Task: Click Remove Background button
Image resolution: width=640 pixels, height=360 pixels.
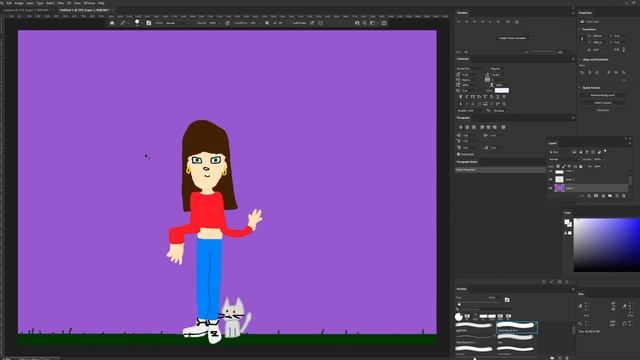Action: pyautogui.click(x=603, y=95)
